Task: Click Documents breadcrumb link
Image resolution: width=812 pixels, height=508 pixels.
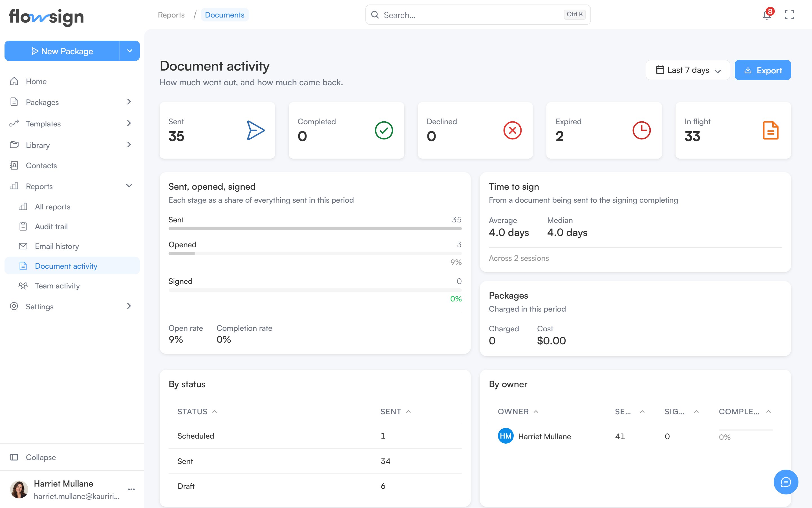Action: [x=224, y=15]
